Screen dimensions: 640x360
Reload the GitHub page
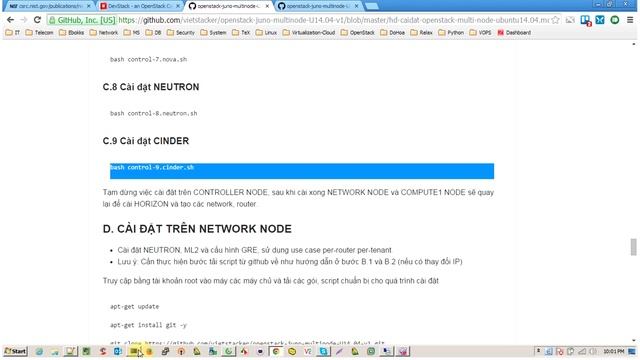(37, 20)
